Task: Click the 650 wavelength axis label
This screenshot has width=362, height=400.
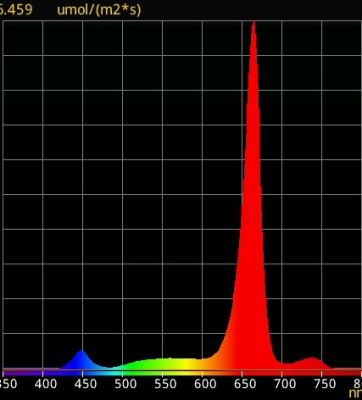Action: (x=245, y=384)
